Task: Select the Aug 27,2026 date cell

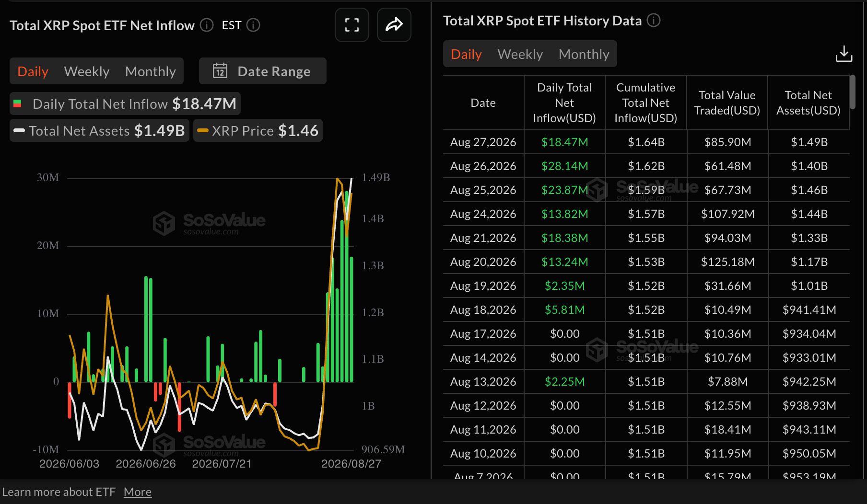Action: point(483,142)
